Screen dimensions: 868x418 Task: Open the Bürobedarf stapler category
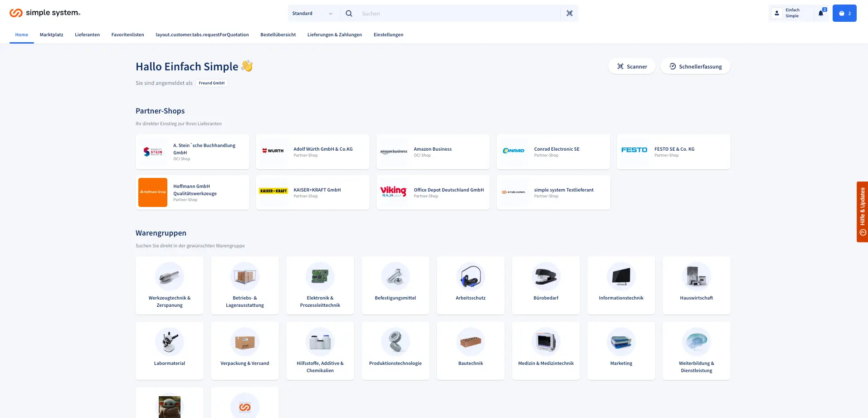coord(546,285)
